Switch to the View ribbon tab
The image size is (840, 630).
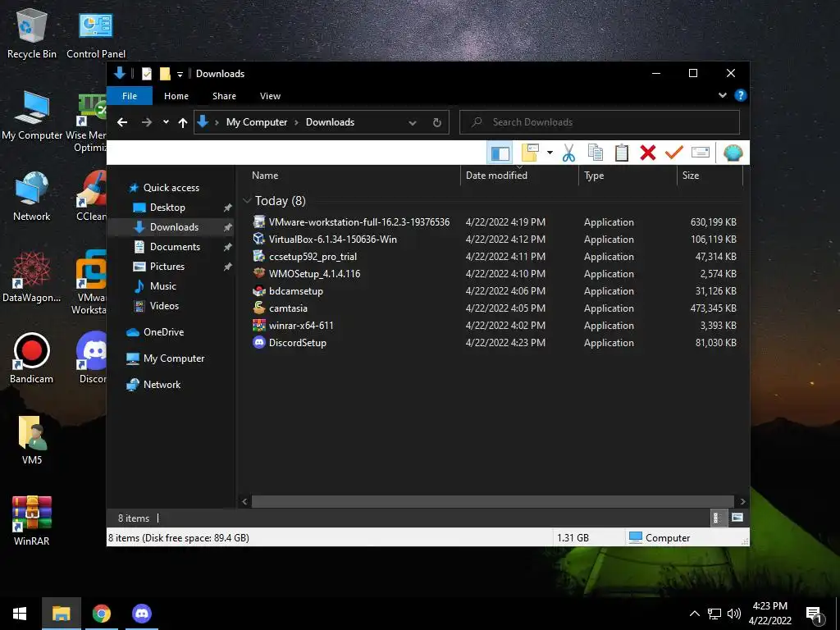tap(270, 96)
